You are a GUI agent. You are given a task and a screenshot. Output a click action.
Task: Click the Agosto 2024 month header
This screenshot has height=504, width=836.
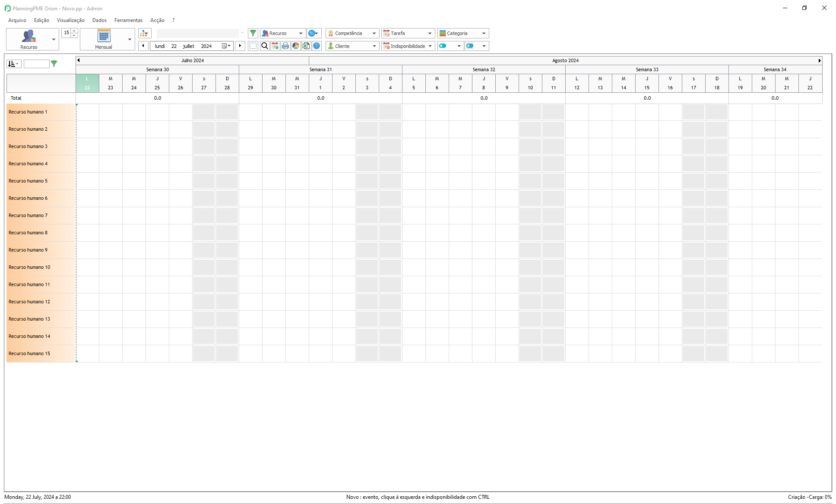click(565, 60)
